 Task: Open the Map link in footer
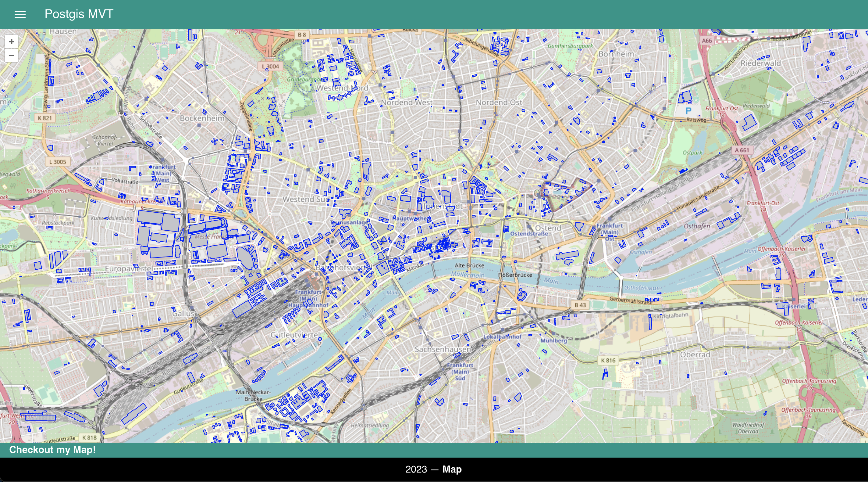point(452,469)
